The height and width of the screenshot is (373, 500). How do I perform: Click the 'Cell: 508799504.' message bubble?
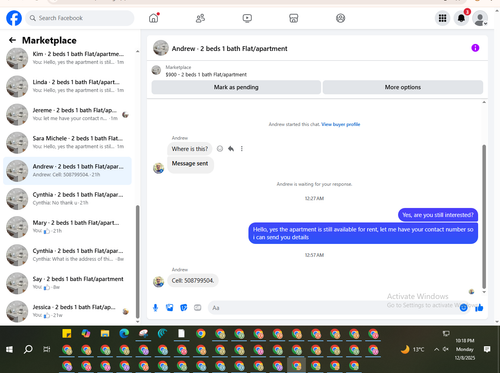[x=193, y=281]
